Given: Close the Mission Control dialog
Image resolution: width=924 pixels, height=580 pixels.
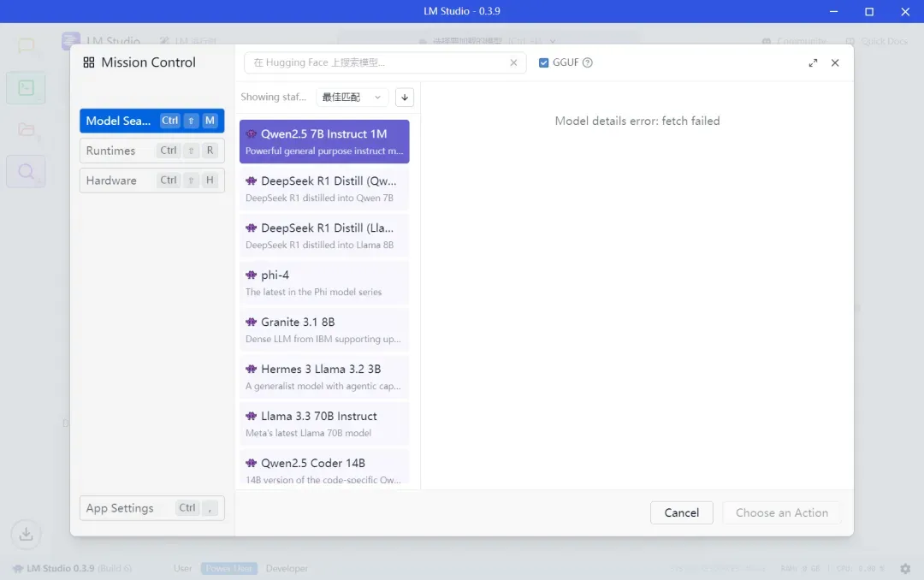Looking at the screenshot, I should pyautogui.click(x=835, y=62).
